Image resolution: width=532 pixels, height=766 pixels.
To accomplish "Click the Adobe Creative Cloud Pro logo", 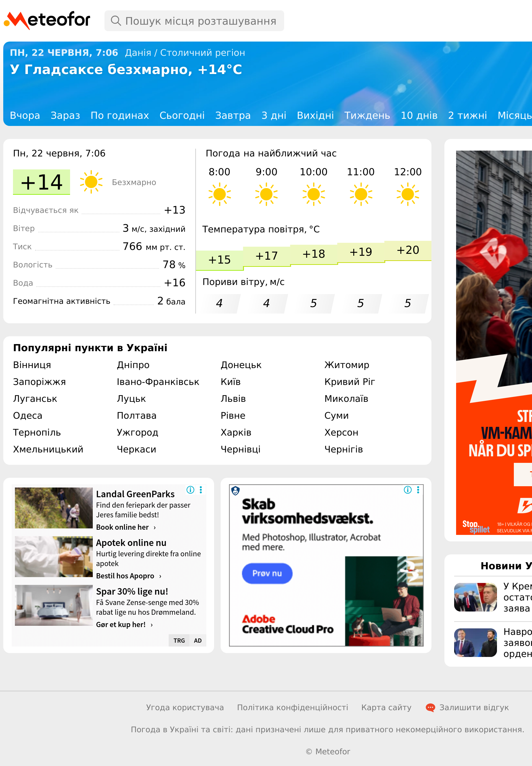I will [x=287, y=624].
